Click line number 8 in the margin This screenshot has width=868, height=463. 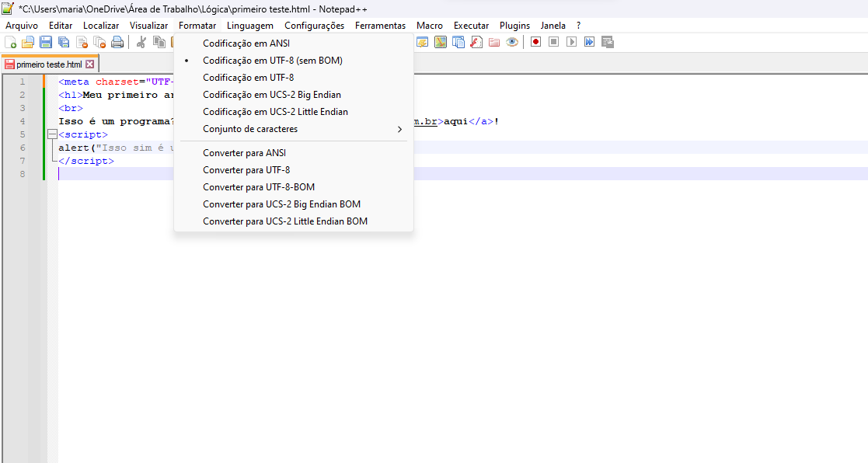(22, 174)
